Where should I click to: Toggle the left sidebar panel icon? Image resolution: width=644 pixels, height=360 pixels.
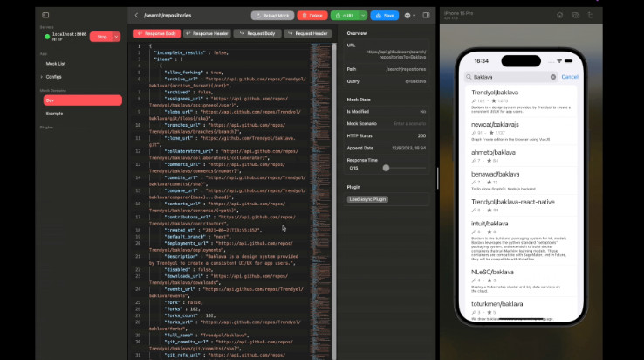(45, 15)
